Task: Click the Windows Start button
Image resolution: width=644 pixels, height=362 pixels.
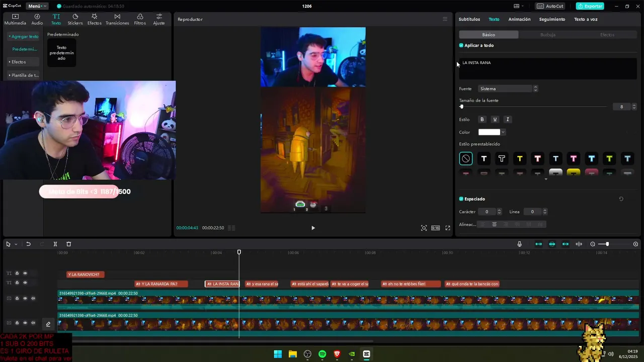Action: point(278,354)
